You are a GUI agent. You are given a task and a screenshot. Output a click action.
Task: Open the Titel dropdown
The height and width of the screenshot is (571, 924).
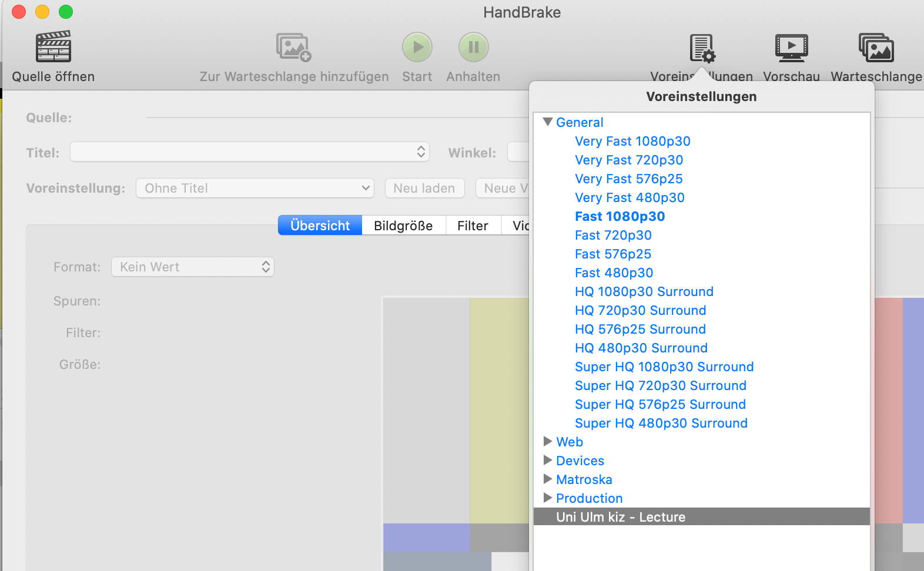pyautogui.click(x=250, y=152)
